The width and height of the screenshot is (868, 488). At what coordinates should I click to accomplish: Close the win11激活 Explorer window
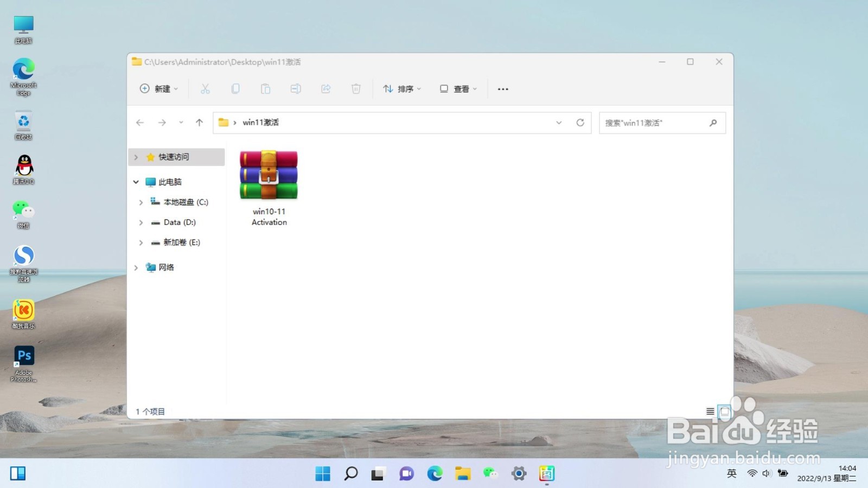[719, 62]
